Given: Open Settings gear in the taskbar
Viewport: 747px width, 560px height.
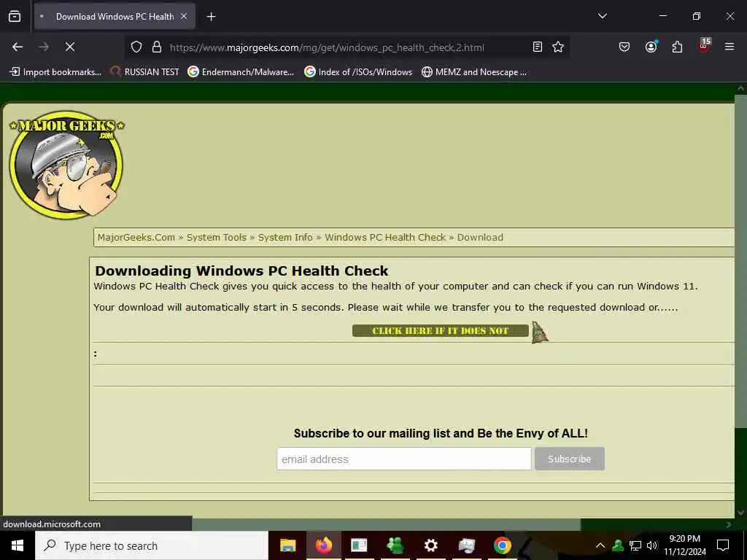Looking at the screenshot, I should point(430,545).
